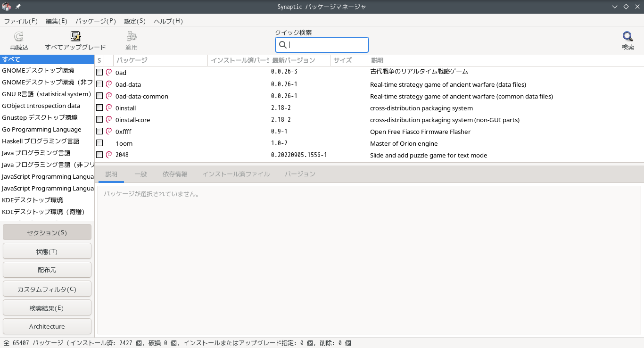Select GNU R言語 (statistical system) section
This screenshot has height=348, width=644.
[x=47, y=94]
